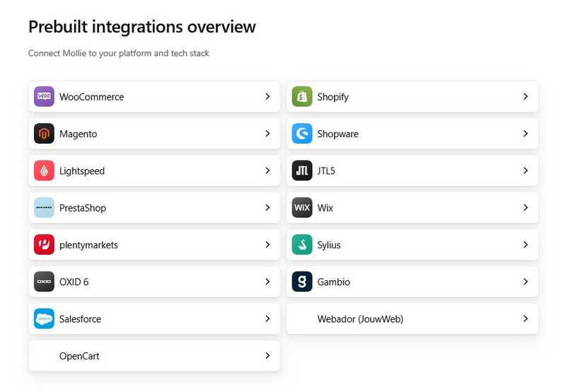Screen dimensions: 566x392
Task: Expand the WooCommerce row chevron arrow
Action: [267, 96]
